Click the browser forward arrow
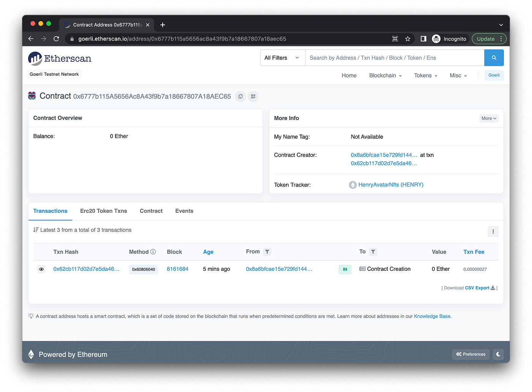 pyautogui.click(x=44, y=39)
